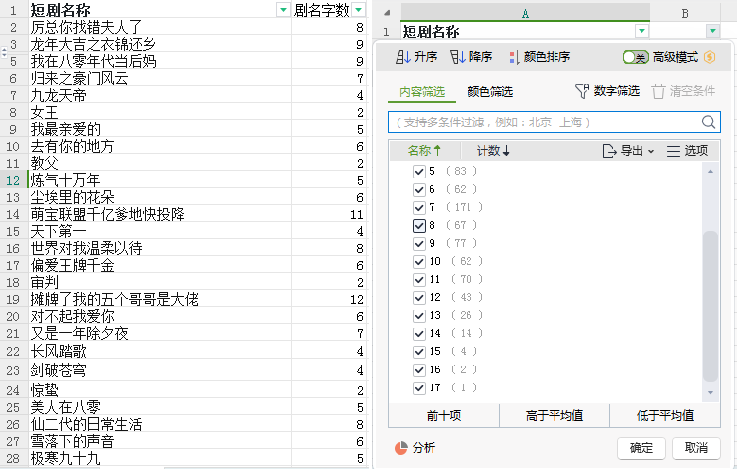This screenshot has height=470, width=738.
Task: Select the 短剧名称 header cell in left sheet
Action: pyautogui.click(x=160, y=9)
